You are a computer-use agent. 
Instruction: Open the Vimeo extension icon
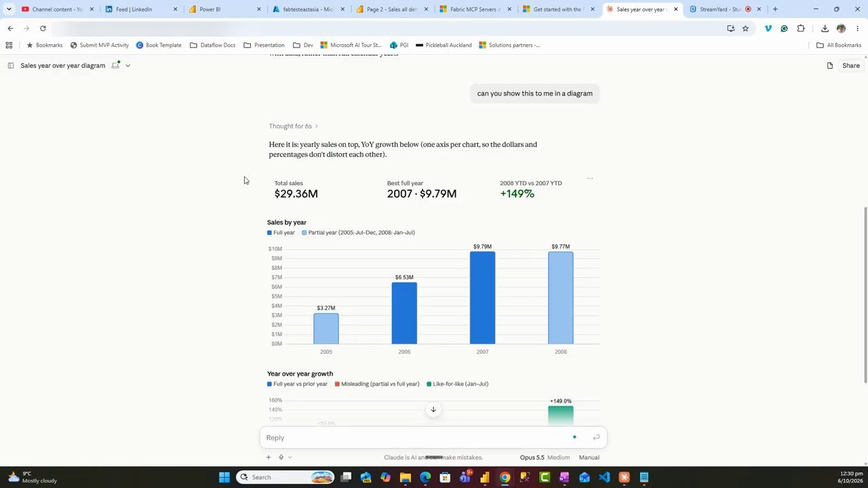pos(768,28)
